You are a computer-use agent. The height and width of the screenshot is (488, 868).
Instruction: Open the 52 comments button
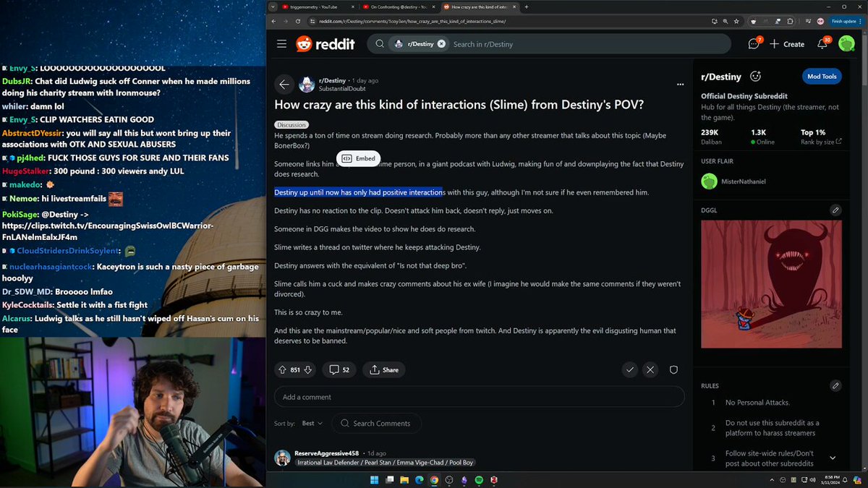coord(339,369)
